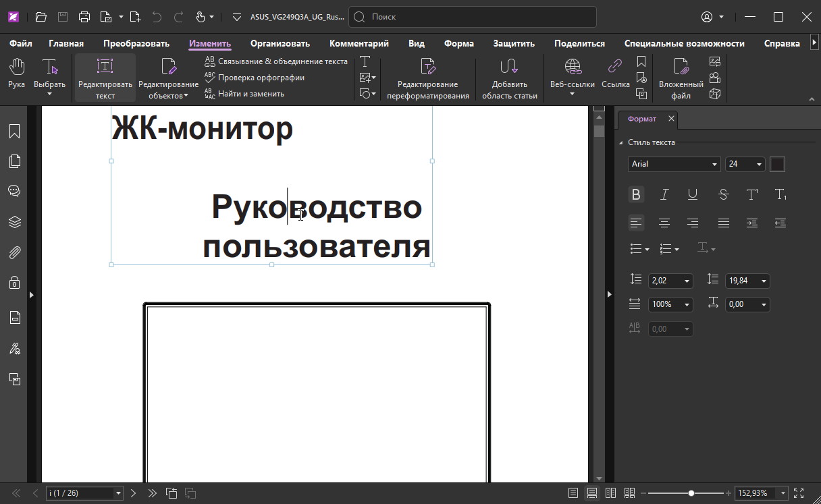Click the bookmark icon in the ribbon
Image resolution: width=821 pixels, height=504 pixels.
click(641, 61)
